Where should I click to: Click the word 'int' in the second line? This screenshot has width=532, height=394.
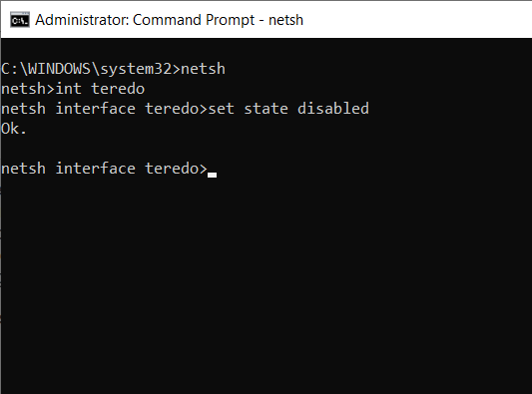click(x=68, y=89)
